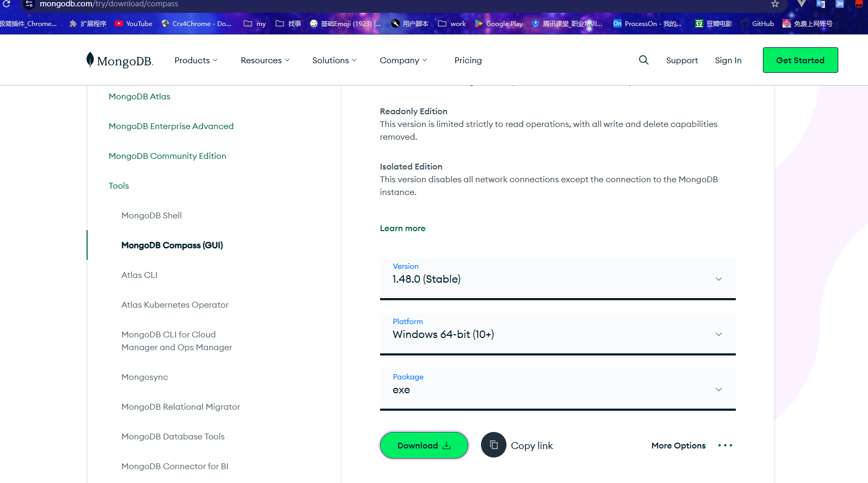This screenshot has width=868, height=483.
Task: Click the Readonly Edition heading text
Action: coord(414,111)
